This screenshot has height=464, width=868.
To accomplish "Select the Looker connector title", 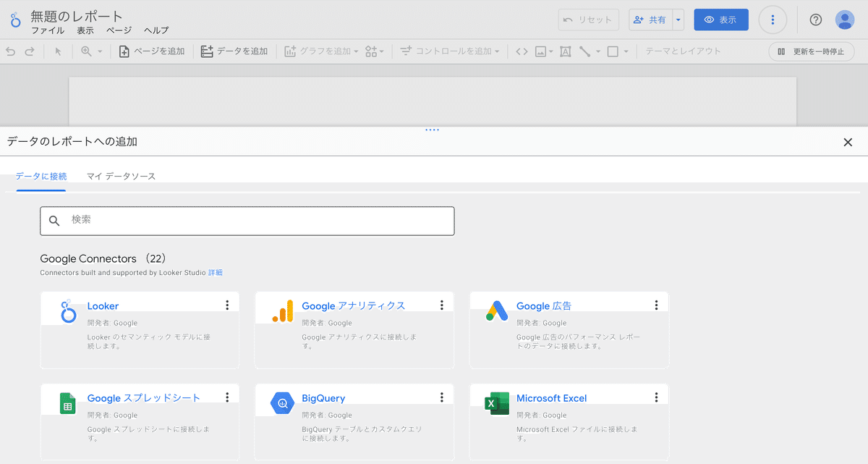I will 103,305.
